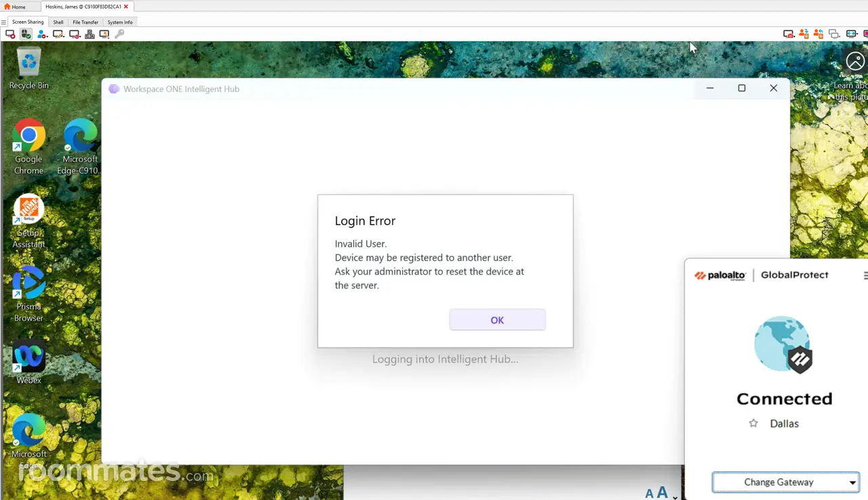The height and width of the screenshot is (500, 868).
Task: Click the Workspace ONE Intelligent Hub title icon
Action: [114, 89]
